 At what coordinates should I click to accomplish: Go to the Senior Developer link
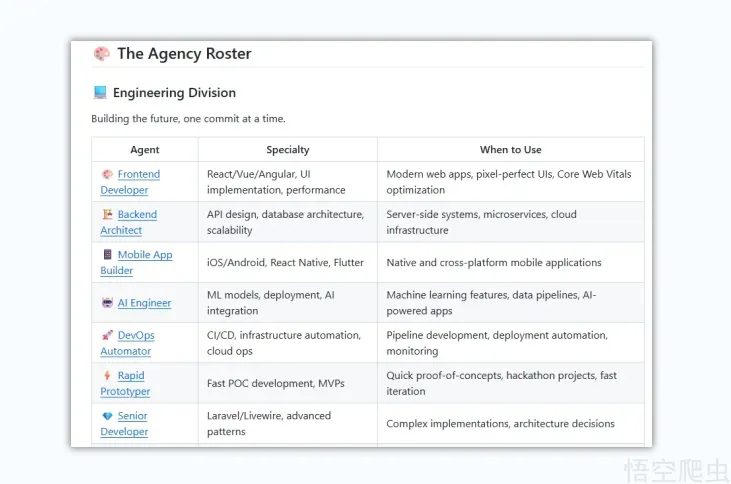[124, 423]
